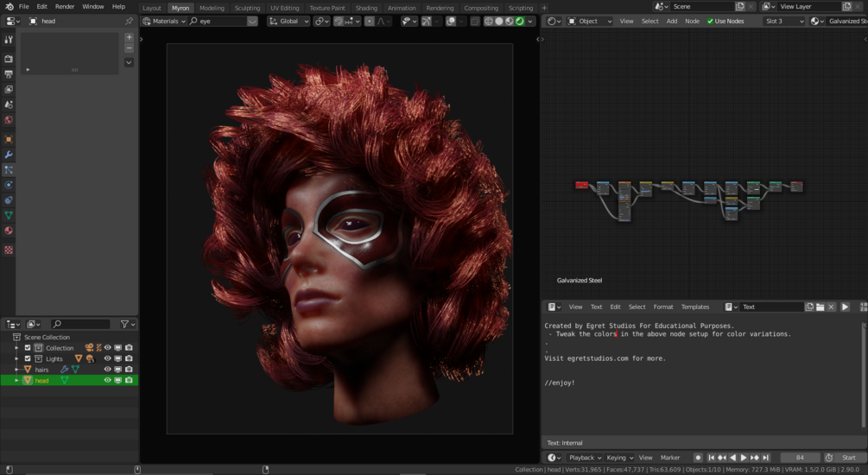Open the Material properties tab
The height and width of the screenshot is (475, 868).
tap(9, 231)
